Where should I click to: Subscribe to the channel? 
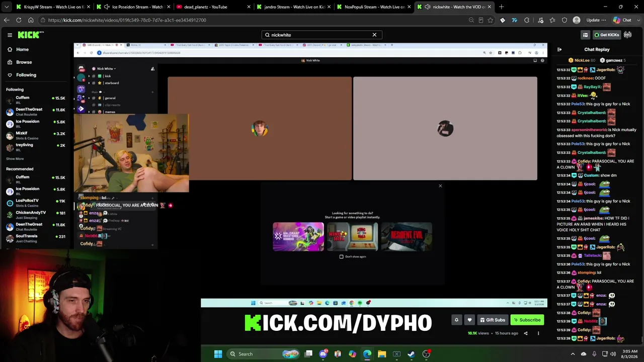[527, 320]
